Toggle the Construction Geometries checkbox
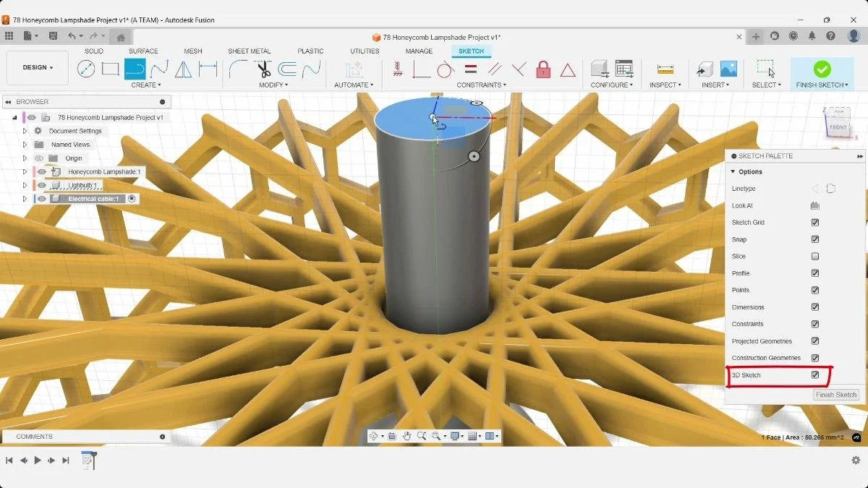This screenshot has height=488, width=868. [x=815, y=358]
